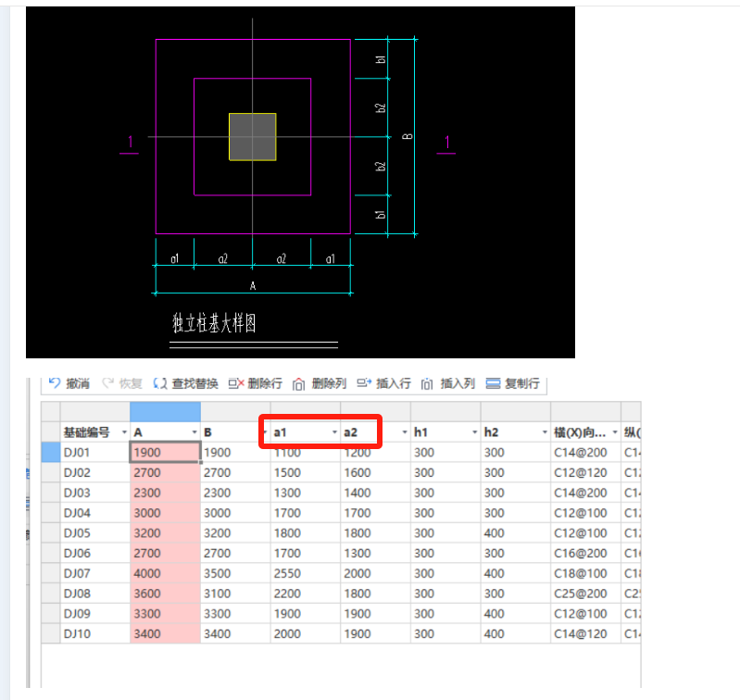The image size is (740, 700).
Task: Click the independent column footing detail drawing
Action: pyautogui.click(x=300, y=182)
